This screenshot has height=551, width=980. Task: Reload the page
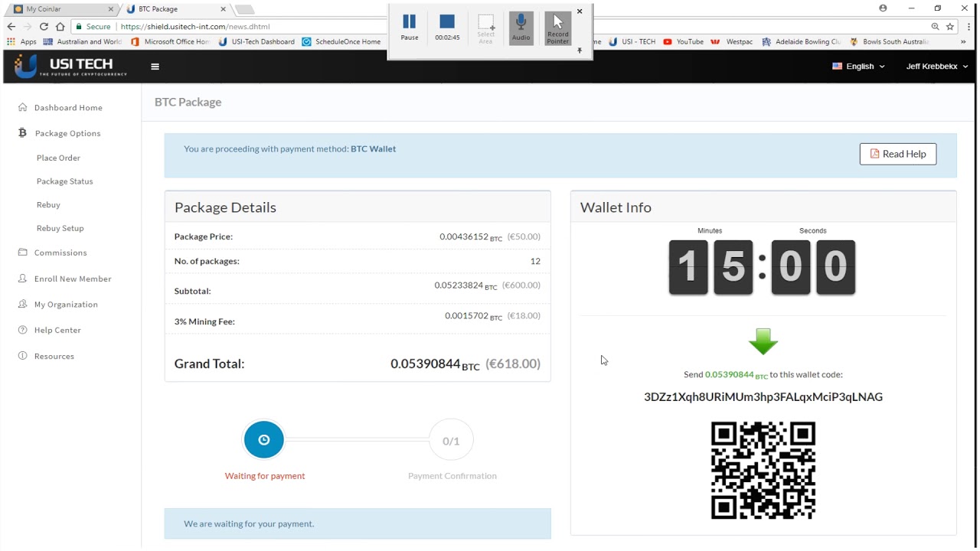coord(44,26)
